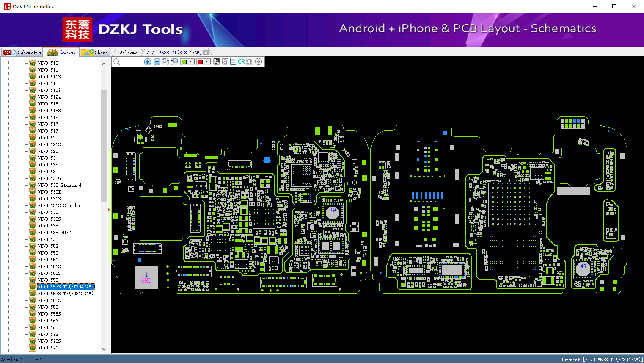The width and height of the screenshot is (644, 363).
Task: Click the gray pad labeled 1 GND
Action: (x=146, y=278)
